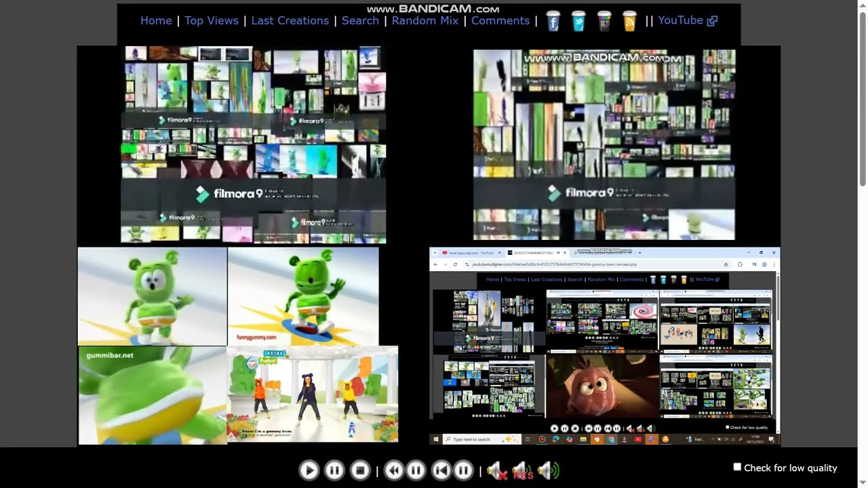Click the skip-to-start button
Screen dimensions: 868x488
point(441,470)
